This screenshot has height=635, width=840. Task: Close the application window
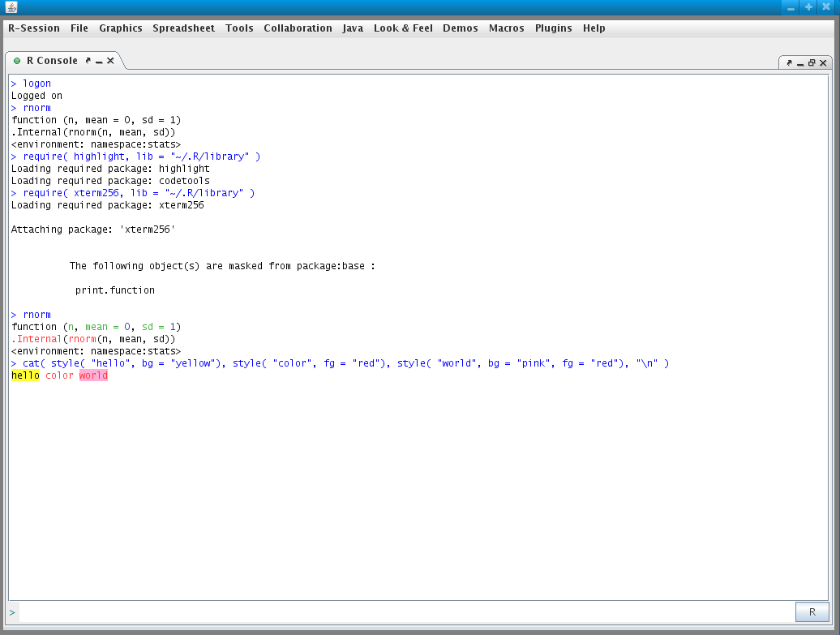click(826, 7)
